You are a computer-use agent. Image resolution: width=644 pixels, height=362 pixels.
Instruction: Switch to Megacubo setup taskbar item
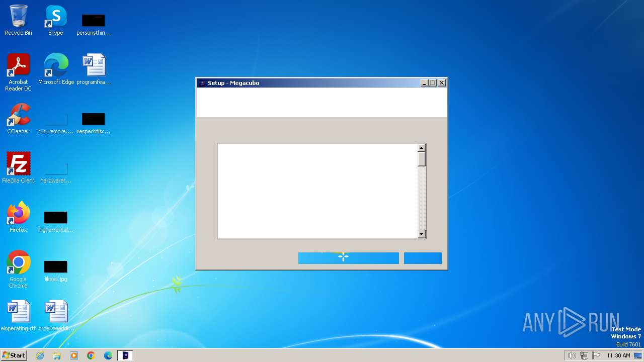[125, 355]
